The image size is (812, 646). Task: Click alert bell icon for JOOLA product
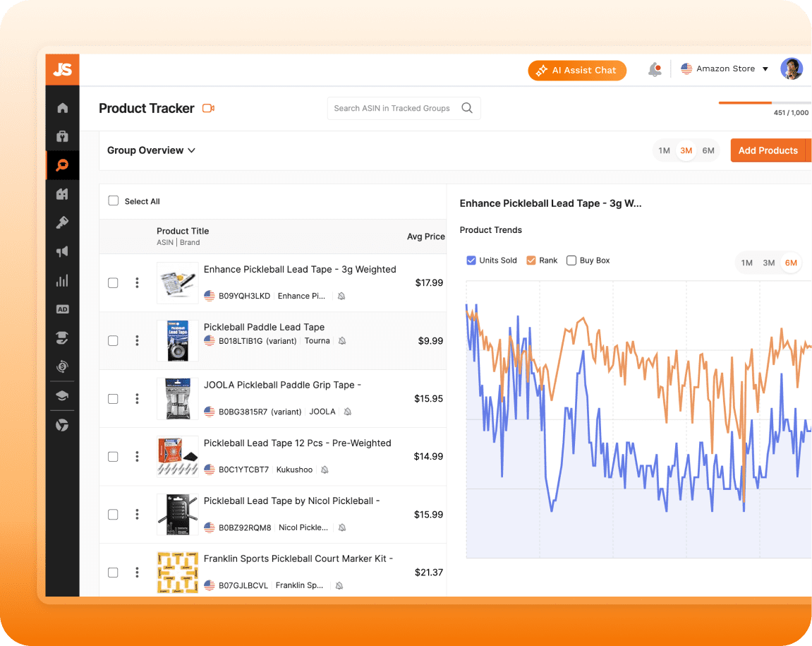[x=348, y=412]
